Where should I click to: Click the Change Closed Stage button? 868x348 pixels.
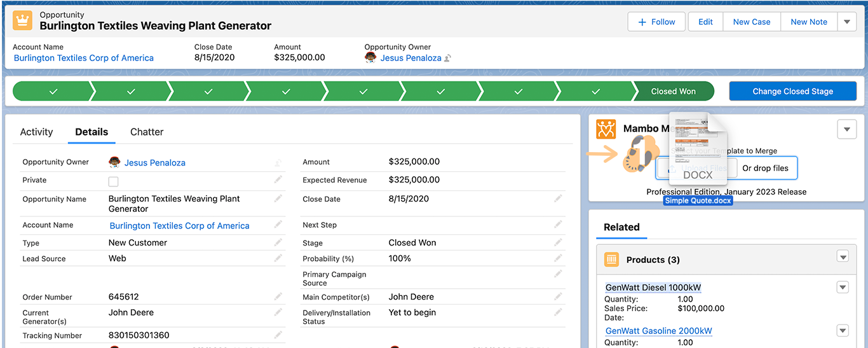tap(792, 92)
